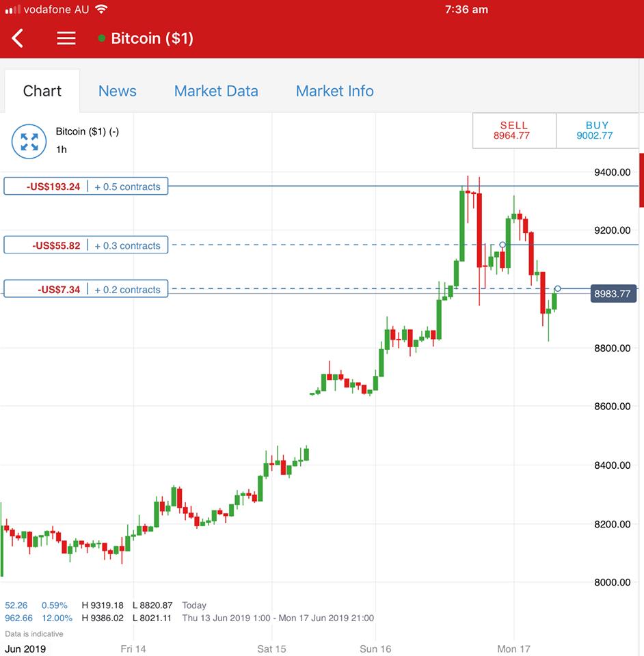This screenshot has width=644, height=656.
Task: Open the Market Data tab
Action: pos(216,91)
